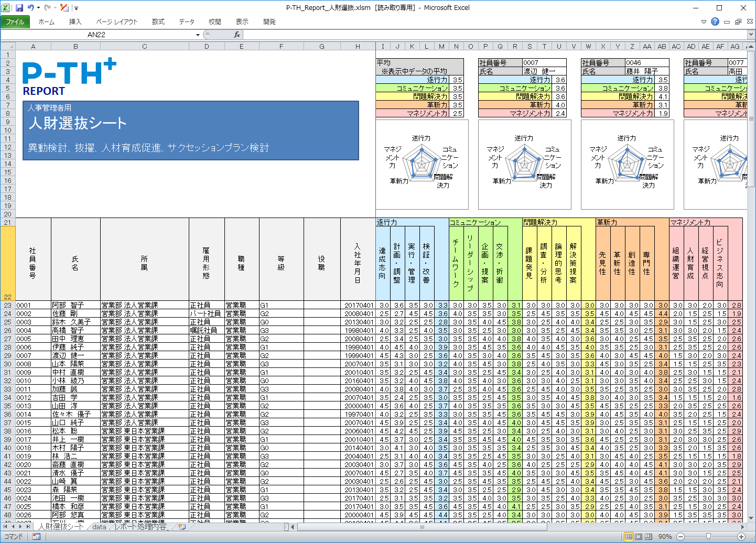Click the Redo arrow icon

point(47,8)
